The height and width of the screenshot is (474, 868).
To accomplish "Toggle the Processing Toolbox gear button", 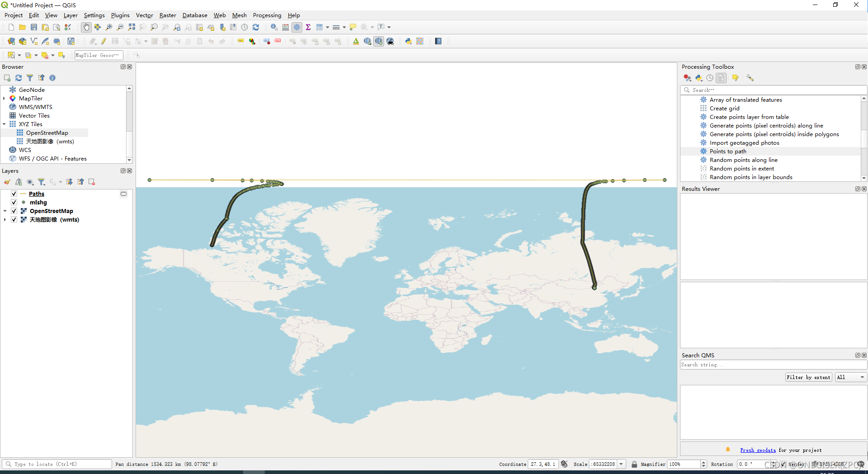I will pos(297,27).
